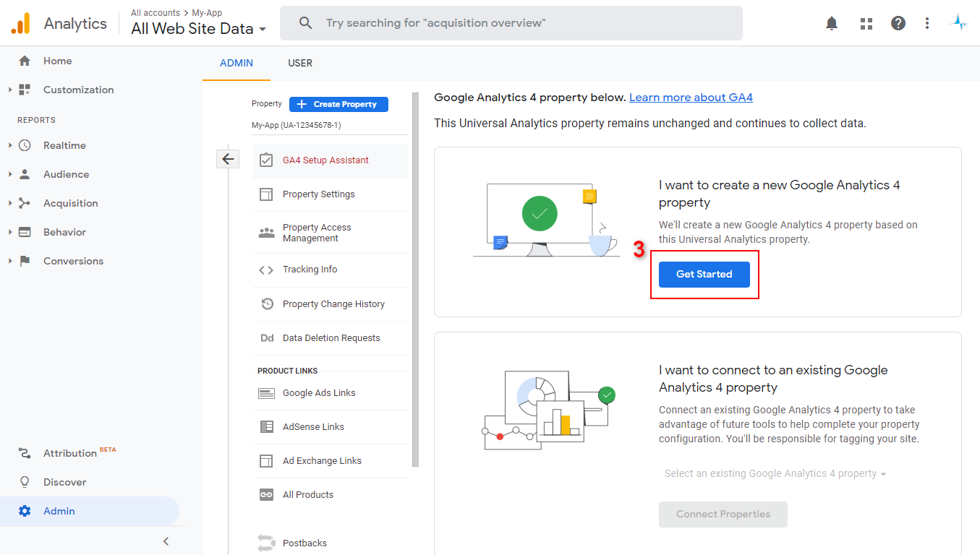The height and width of the screenshot is (555, 980).
Task: Collapse the left sidebar with the chevron
Action: (x=166, y=541)
